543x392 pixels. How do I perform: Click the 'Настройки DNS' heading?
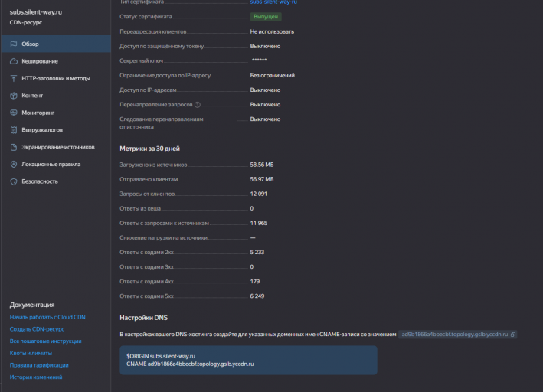[x=143, y=318]
